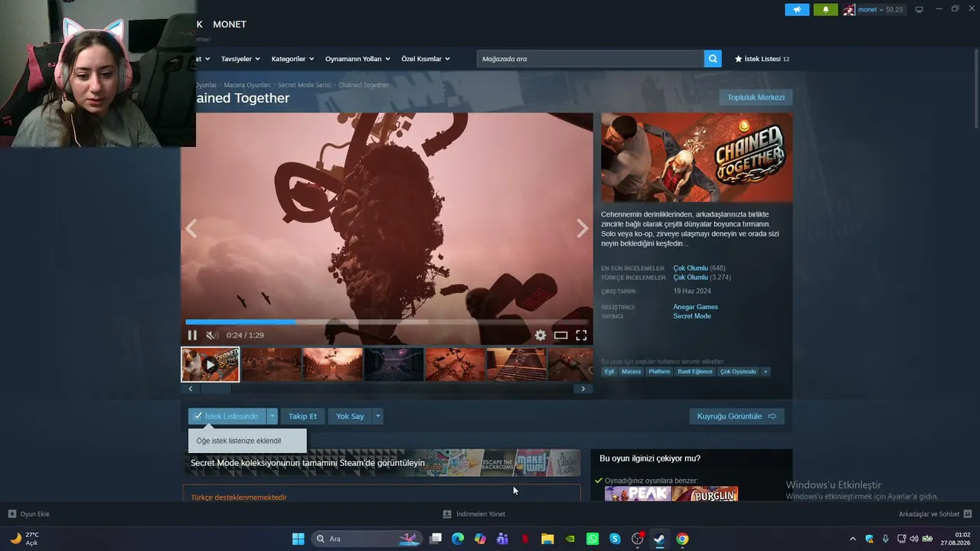980x551 pixels.
Task: Open the İstek Listesi wishlist link
Action: [x=762, y=59]
